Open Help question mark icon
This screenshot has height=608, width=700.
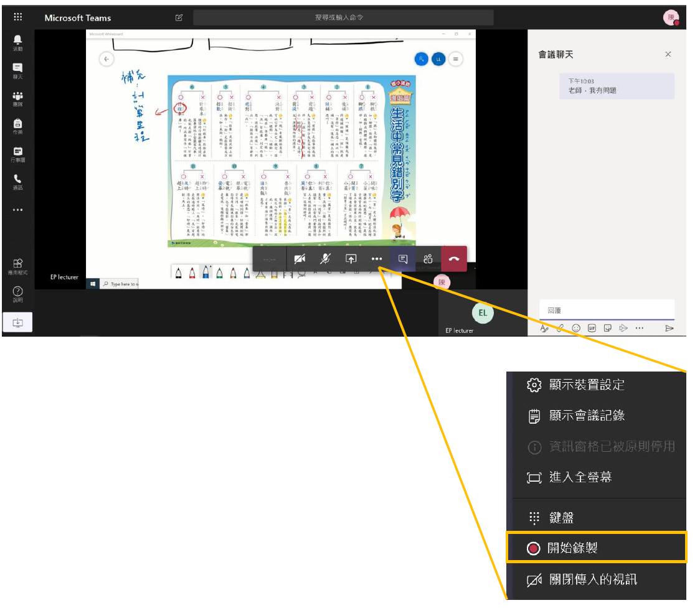tap(18, 294)
